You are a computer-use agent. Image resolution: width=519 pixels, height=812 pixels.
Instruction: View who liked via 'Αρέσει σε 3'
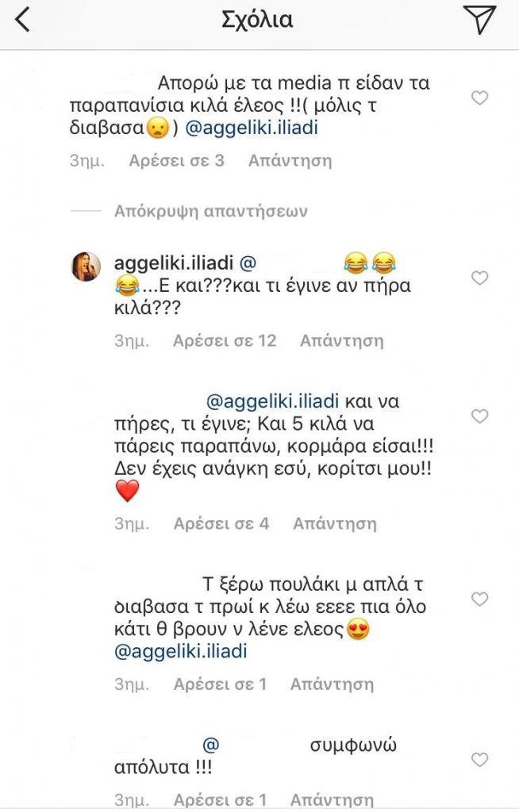[176, 161]
